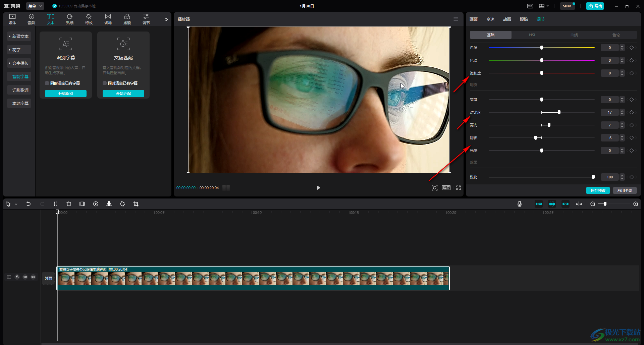The width and height of the screenshot is (644, 345).
Task: Open the selection tool dropdown arrow
Action: pyautogui.click(x=16, y=204)
